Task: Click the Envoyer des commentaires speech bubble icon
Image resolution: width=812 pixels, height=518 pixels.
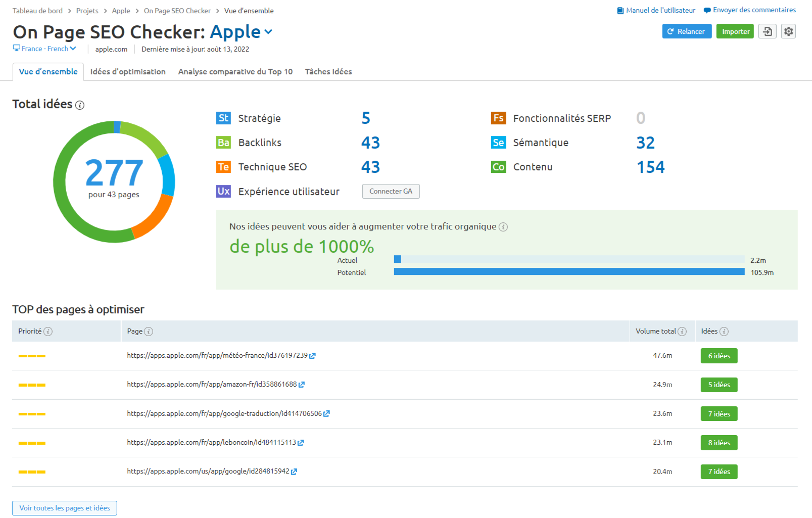Action: pyautogui.click(x=707, y=10)
